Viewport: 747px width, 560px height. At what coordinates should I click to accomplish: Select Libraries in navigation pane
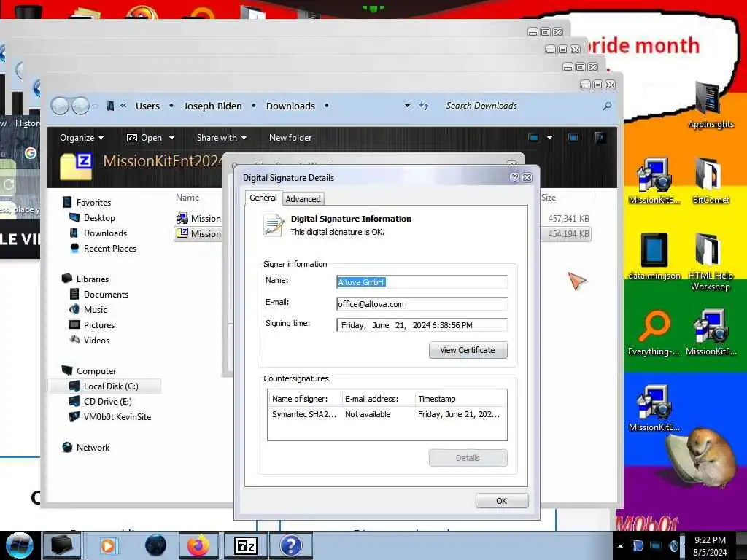pyautogui.click(x=93, y=279)
